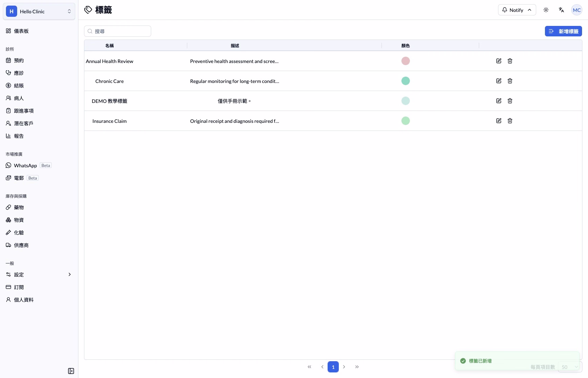
Task: Delete the Annual Health Review tag
Action: coord(510,61)
